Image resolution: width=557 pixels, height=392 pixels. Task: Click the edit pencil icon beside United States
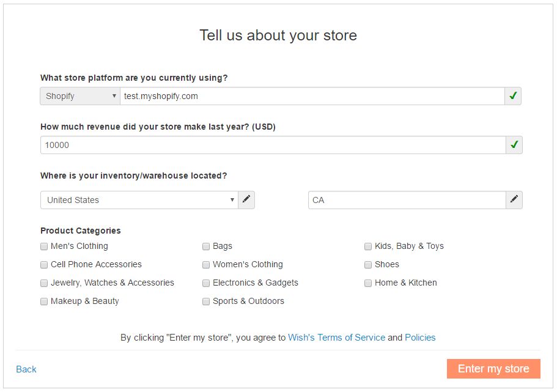pos(246,200)
